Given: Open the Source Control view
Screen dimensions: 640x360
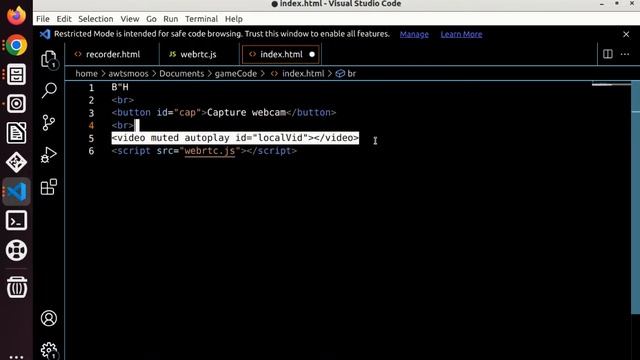Looking at the screenshot, I should click(x=49, y=122).
